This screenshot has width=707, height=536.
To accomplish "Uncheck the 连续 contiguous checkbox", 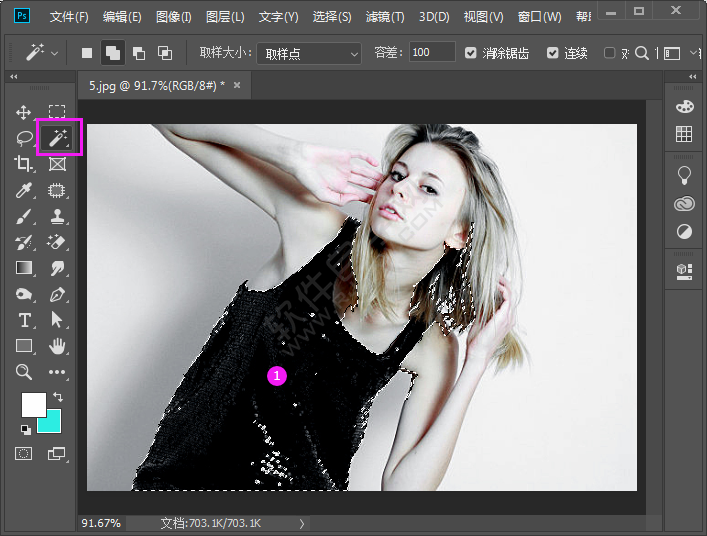I will 553,53.
